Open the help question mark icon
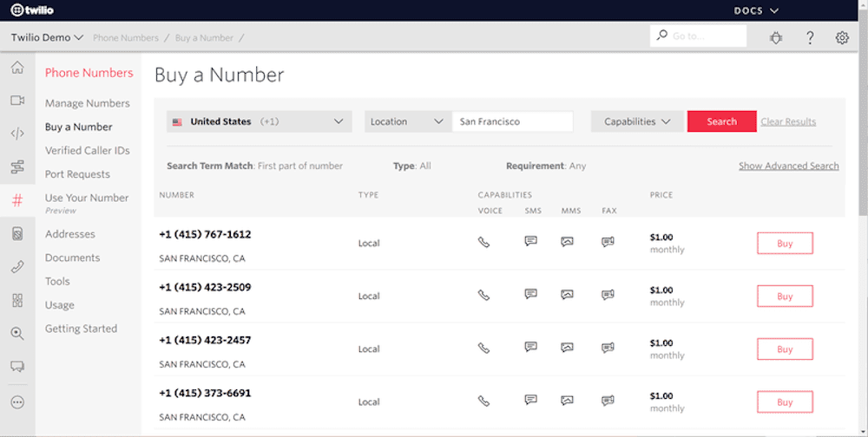 (x=810, y=37)
